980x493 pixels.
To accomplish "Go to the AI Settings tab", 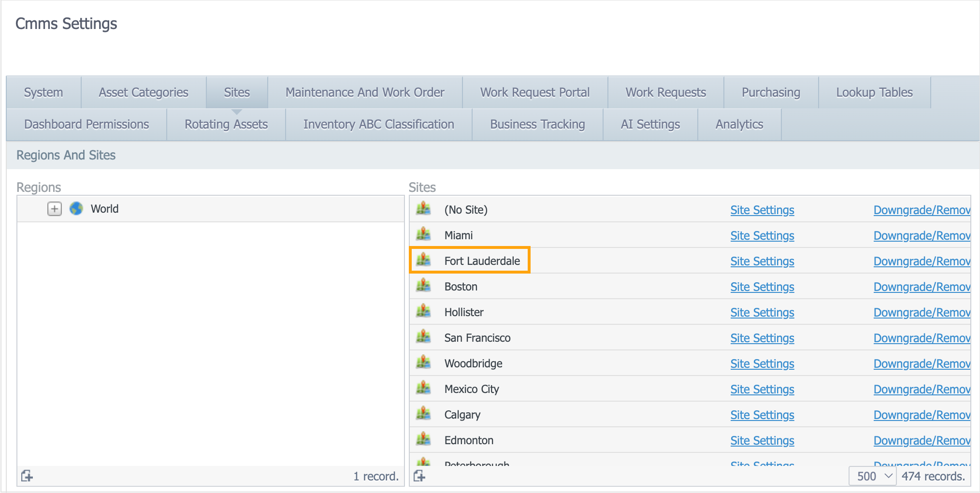I will (650, 124).
